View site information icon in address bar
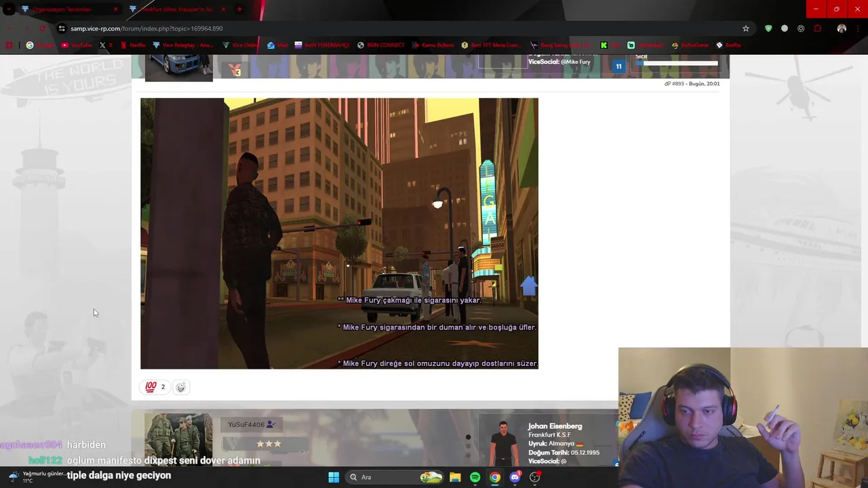Image resolution: width=868 pixels, height=488 pixels. point(62,28)
